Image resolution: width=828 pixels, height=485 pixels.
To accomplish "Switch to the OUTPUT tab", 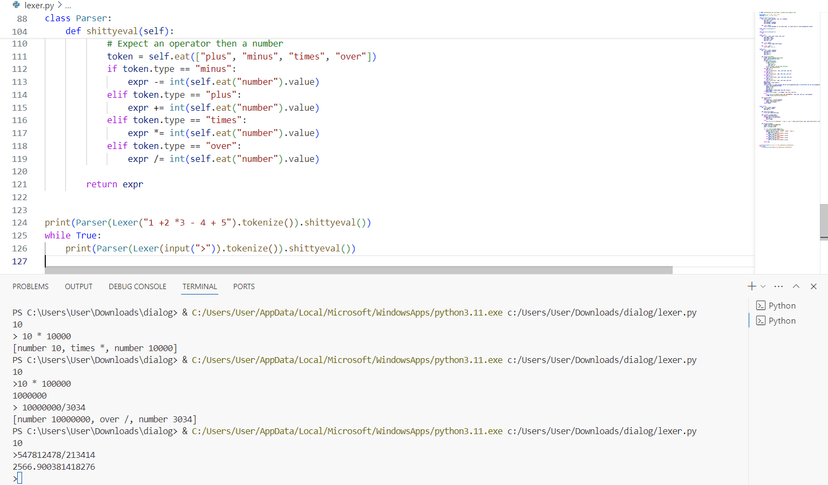I will tap(78, 287).
